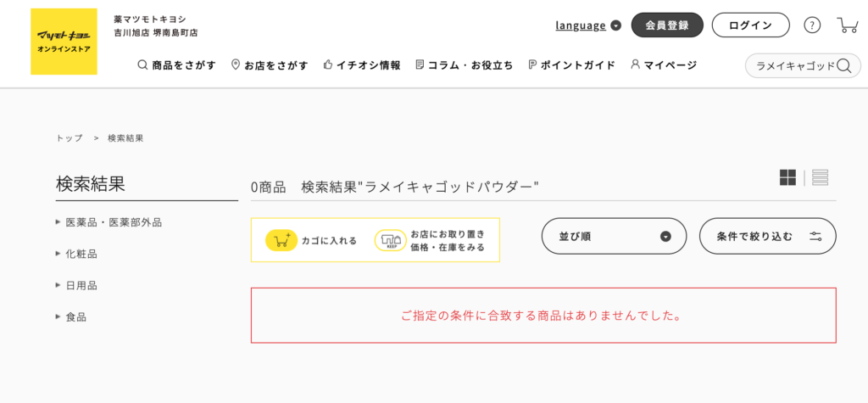Click the ログイン button
Image resolution: width=868 pixels, height=403 pixels.
[751, 25]
